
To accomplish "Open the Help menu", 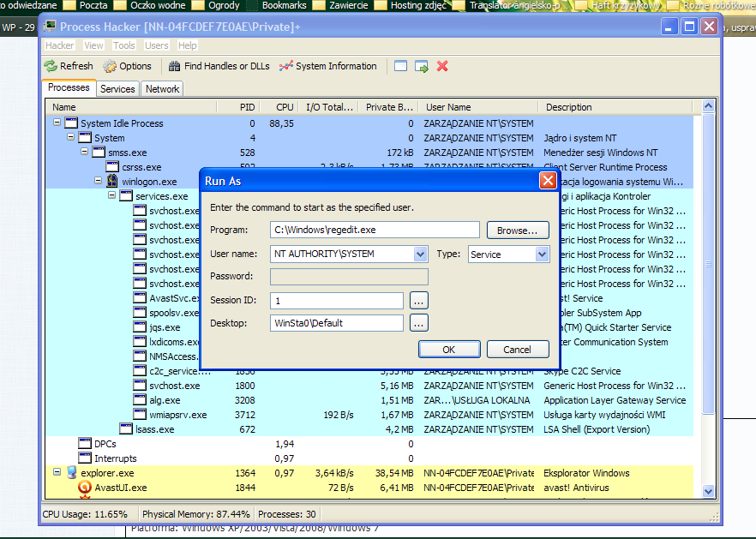I will (x=187, y=45).
